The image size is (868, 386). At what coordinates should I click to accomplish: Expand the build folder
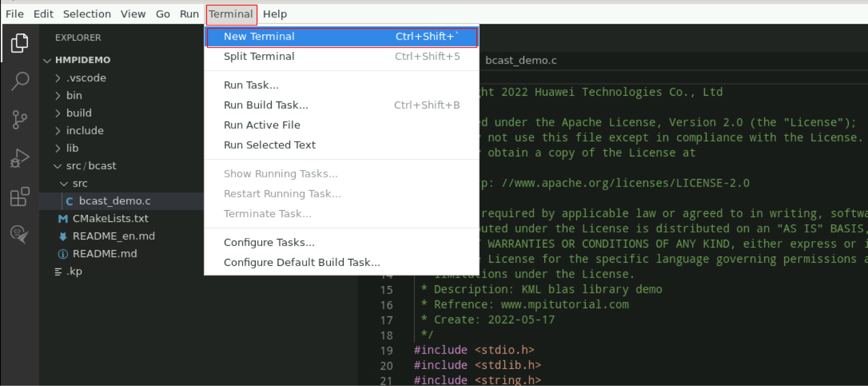coord(58,113)
